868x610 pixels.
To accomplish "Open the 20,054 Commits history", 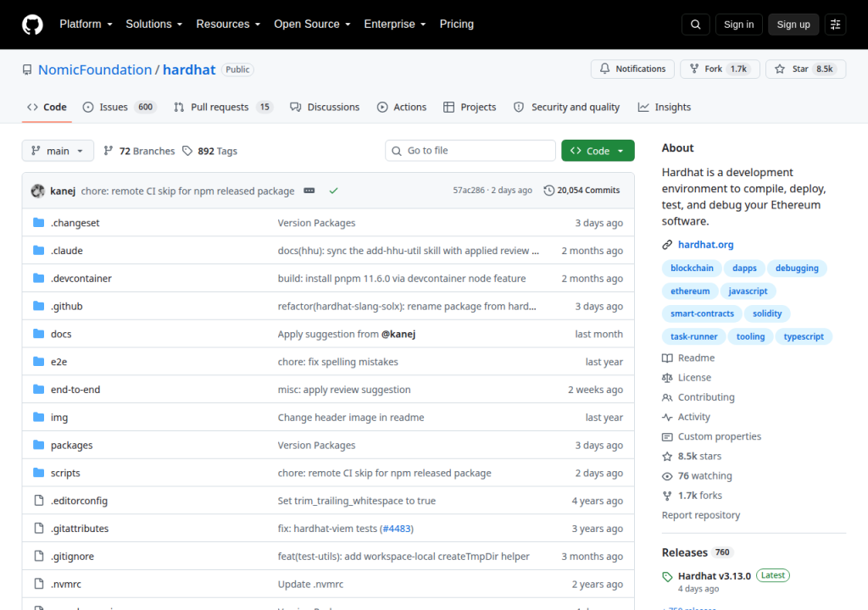I will pyautogui.click(x=581, y=191).
